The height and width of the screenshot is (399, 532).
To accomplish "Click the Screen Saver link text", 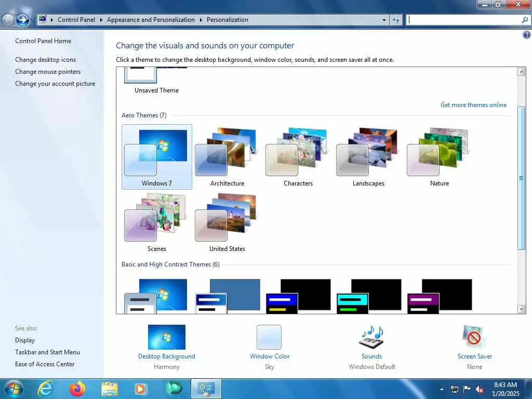I will [474, 356].
